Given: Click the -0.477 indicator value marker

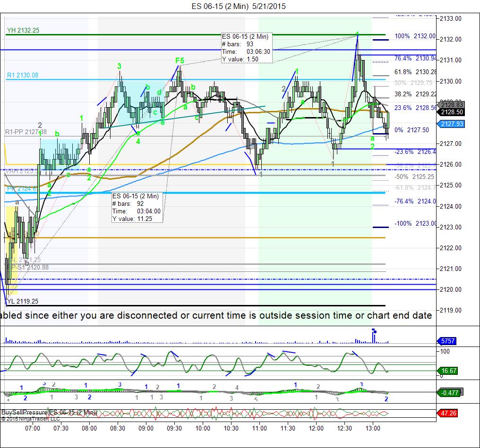Looking at the screenshot, I should point(449,393).
